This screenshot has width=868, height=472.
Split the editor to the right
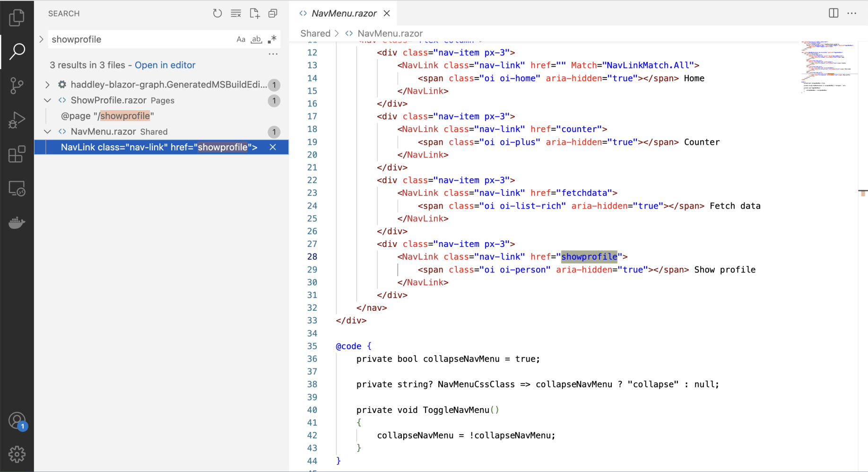point(833,13)
